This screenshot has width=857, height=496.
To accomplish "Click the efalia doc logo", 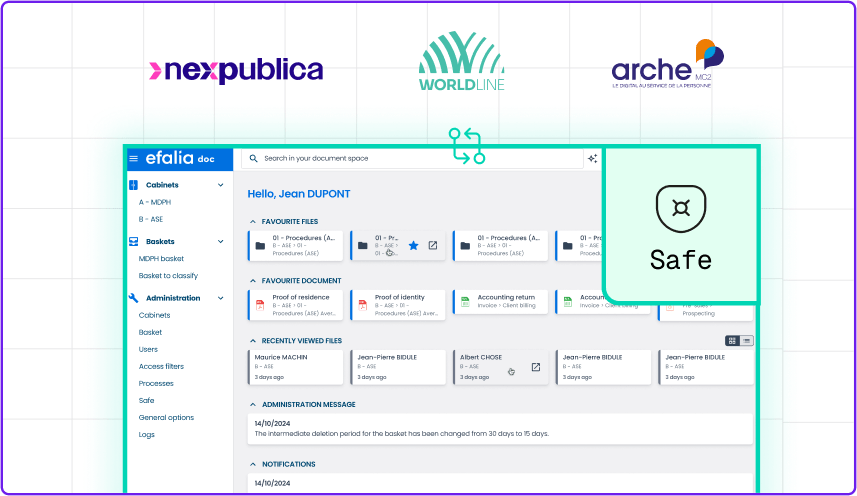I will [x=180, y=158].
